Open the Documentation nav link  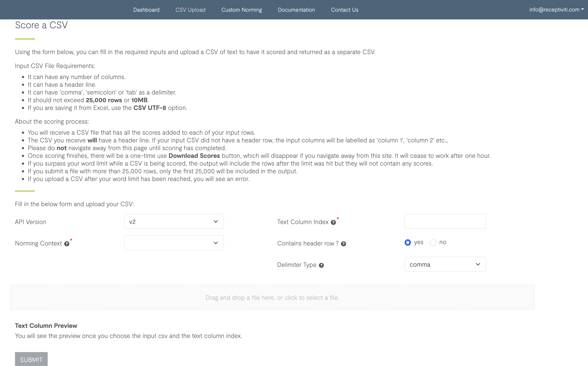tap(296, 10)
